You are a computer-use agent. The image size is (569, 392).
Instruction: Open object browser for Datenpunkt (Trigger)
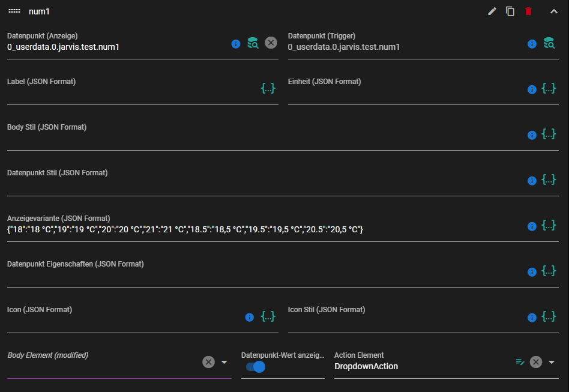click(549, 43)
